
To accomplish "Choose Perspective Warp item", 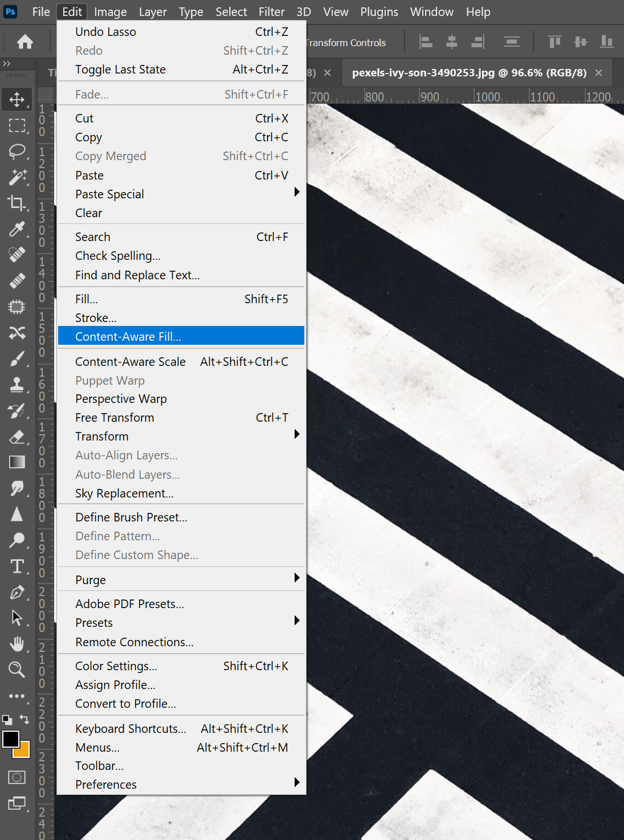I will [181, 399].
